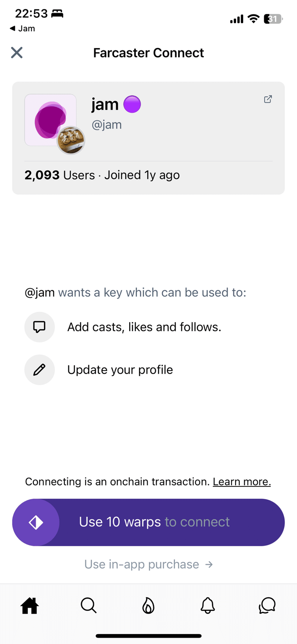The width and height of the screenshot is (297, 644).
Task: Tap the battery status indicator
Action: click(x=273, y=19)
